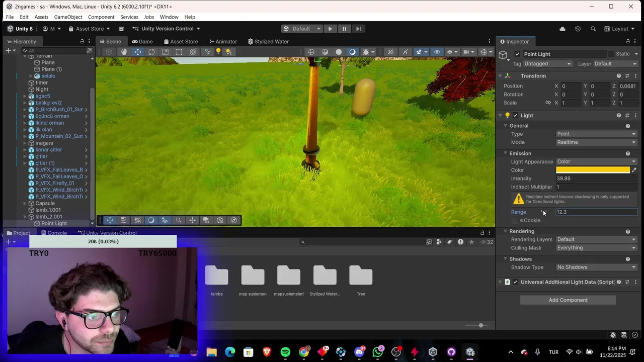Image resolution: width=644 pixels, height=362 pixels.
Task: Open Culling Mask dropdown Everything
Action: tap(596, 248)
